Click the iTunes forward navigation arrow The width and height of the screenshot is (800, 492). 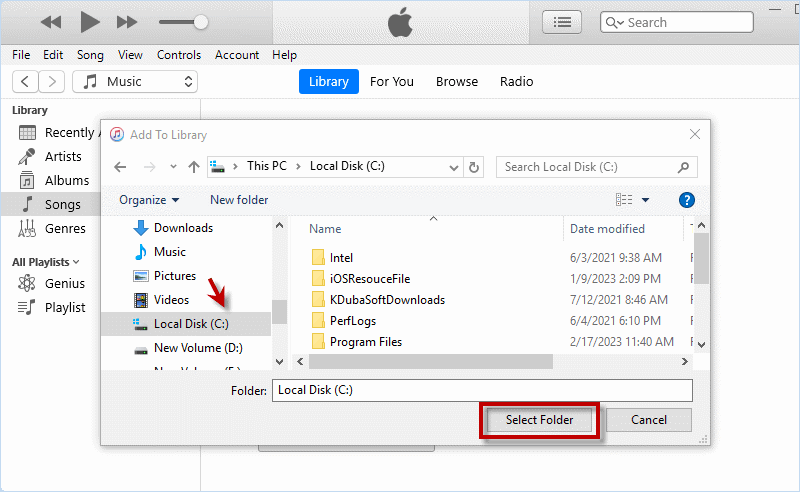coord(52,82)
